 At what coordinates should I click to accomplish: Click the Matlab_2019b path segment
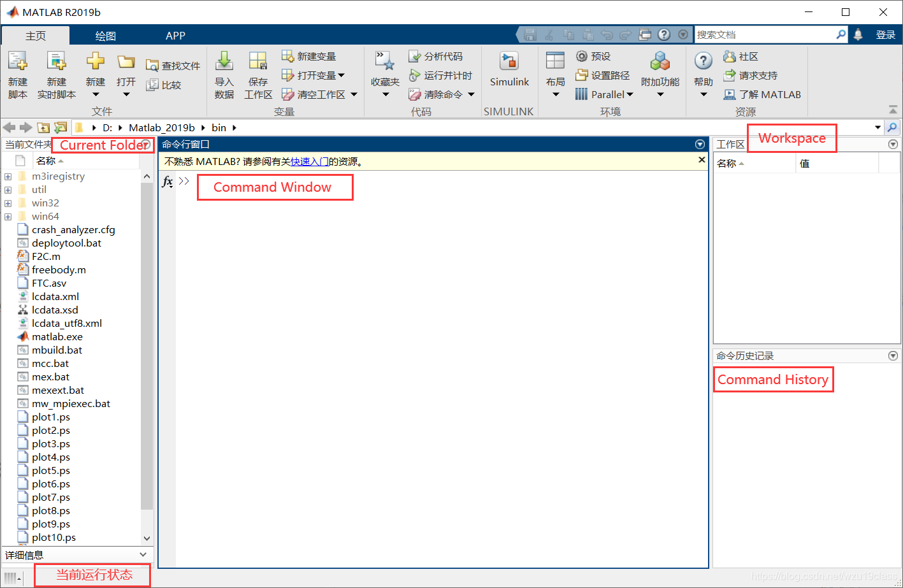(x=162, y=127)
